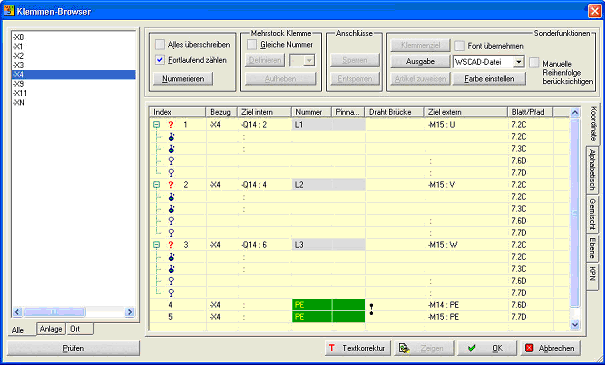Image resolution: width=605 pixels, height=365 pixels.
Task: Collapse terminal group 1 (L1)
Action: (x=156, y=125)
